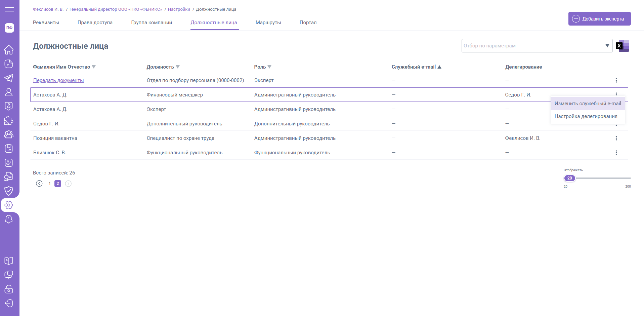
Task: Click the lock icon in sidebar
Action: (x=9, y=289)
